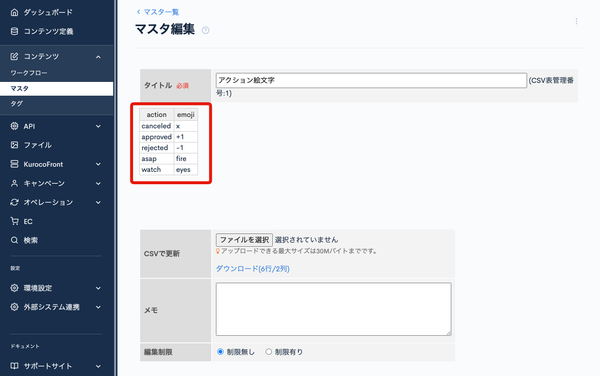Open ワークフロー submenu item
The width and height of the screenshot is (600, 376).
29,73
